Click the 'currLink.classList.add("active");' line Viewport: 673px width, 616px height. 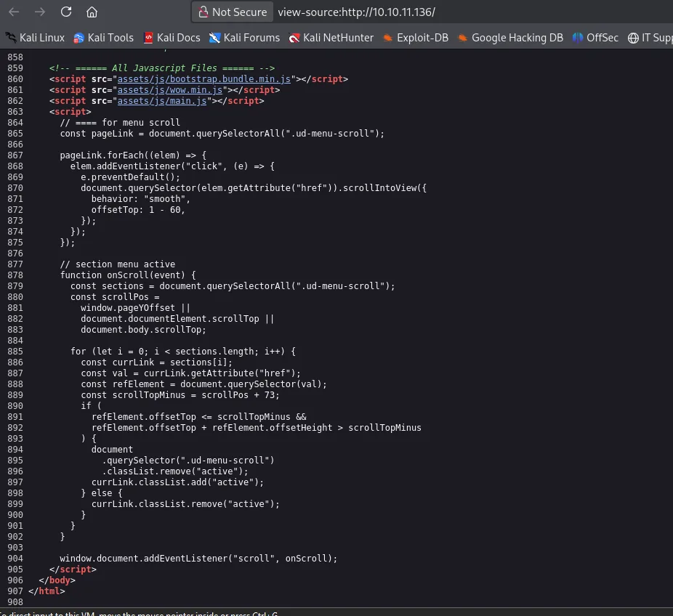click(x=177, y=482)
